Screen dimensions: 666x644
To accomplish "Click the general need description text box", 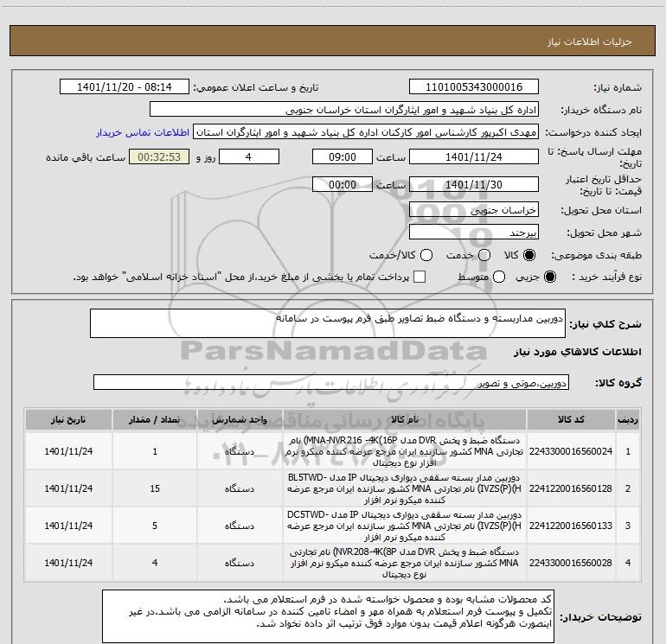I will point(328,323).
